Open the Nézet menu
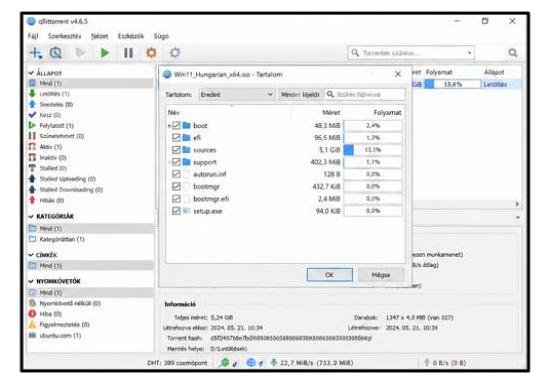Image resolution: width=550 pixels, height=384 pixels. pyautogui.click(x=100, y=36)
